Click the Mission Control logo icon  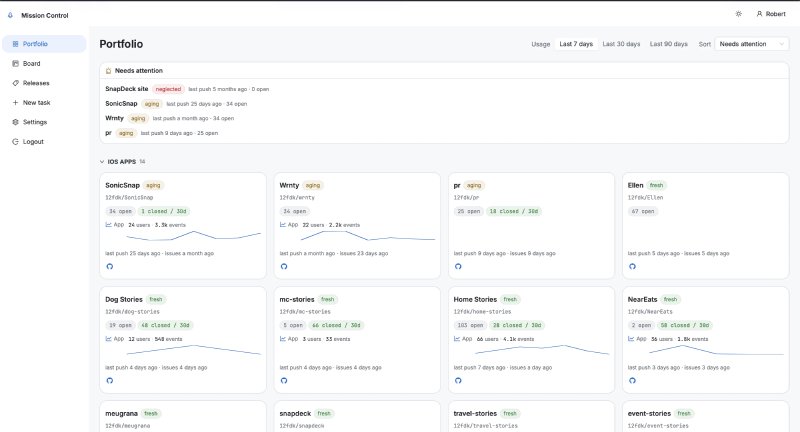[x=10, y=15]
